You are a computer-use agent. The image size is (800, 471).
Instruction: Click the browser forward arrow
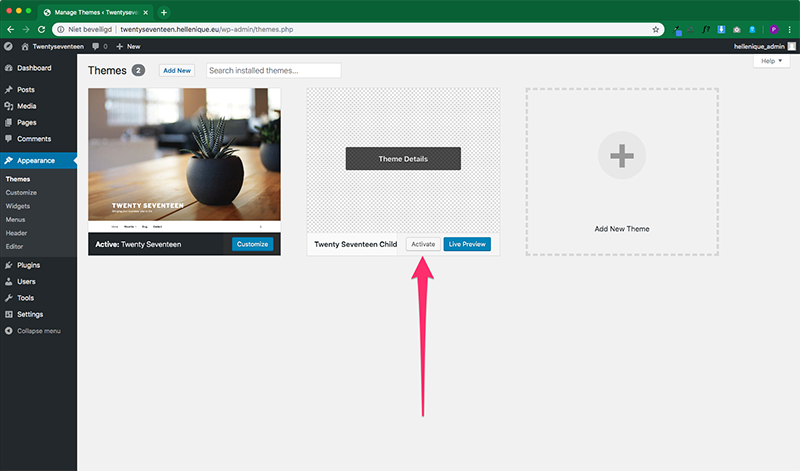(26, 30)
